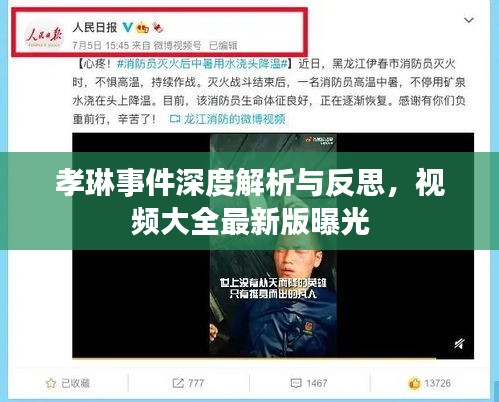Open the comments bubble icon
Viewport: 499px width, 402px height.
[296, 383]
